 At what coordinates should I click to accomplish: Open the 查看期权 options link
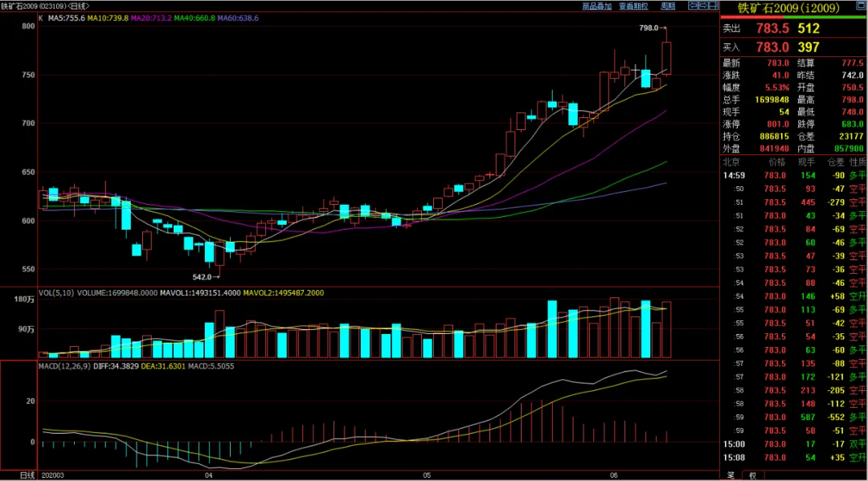[x=633, y=6]
